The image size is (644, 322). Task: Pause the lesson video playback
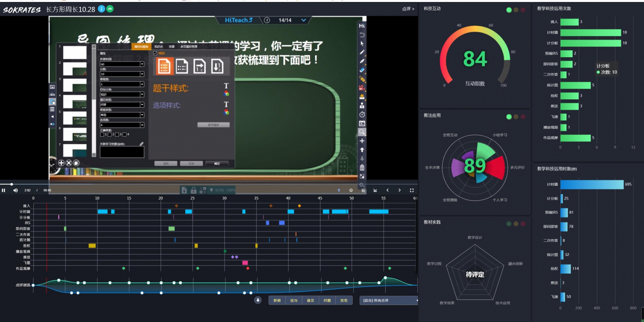4,190
